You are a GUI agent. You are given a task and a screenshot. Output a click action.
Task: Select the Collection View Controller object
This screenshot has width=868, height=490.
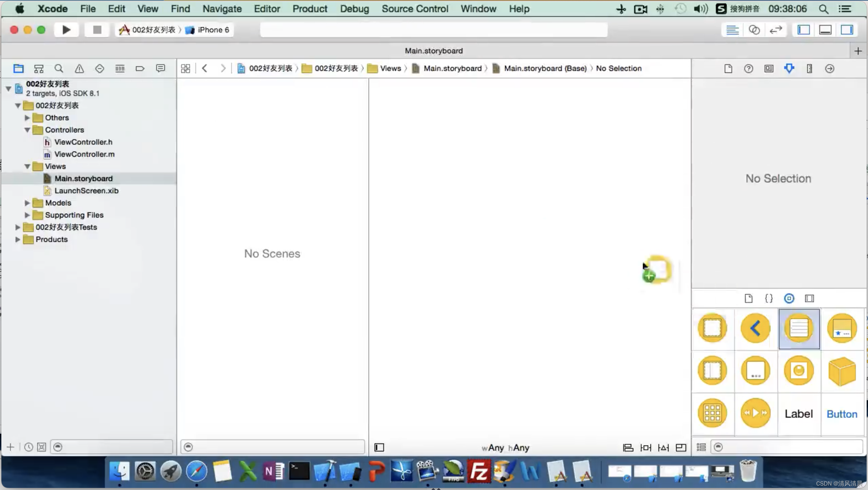pyautogui.click(x=713, y=413)
